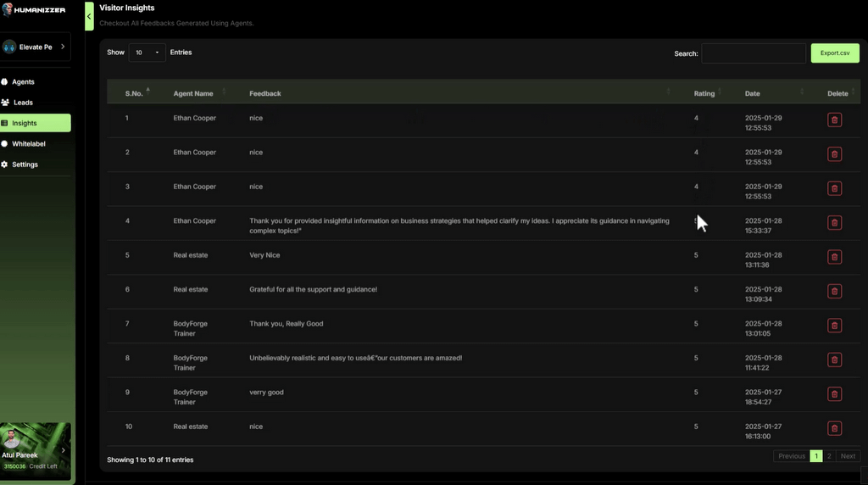
Task: Focus the Search input field
Action: click(x=753, y=53)
